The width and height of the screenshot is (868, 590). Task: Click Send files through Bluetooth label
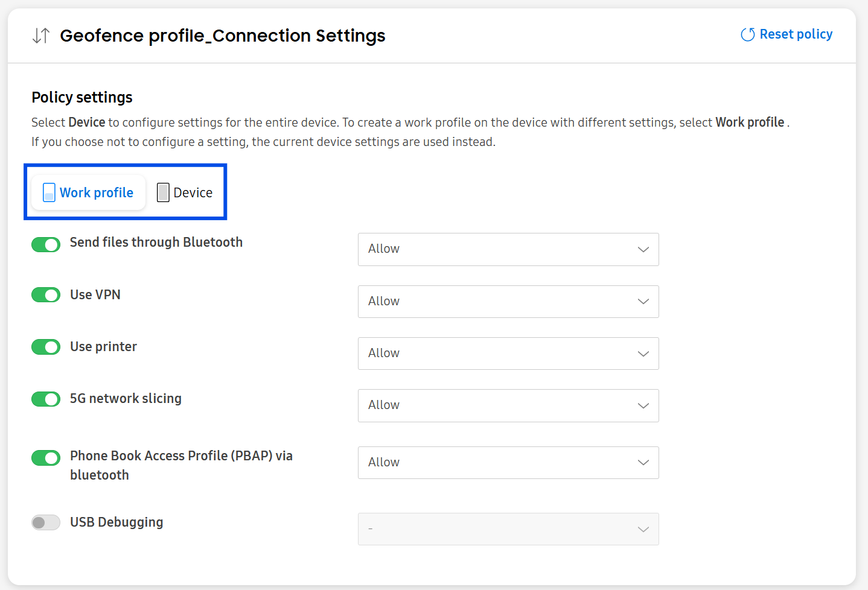(x=156, y=242)
